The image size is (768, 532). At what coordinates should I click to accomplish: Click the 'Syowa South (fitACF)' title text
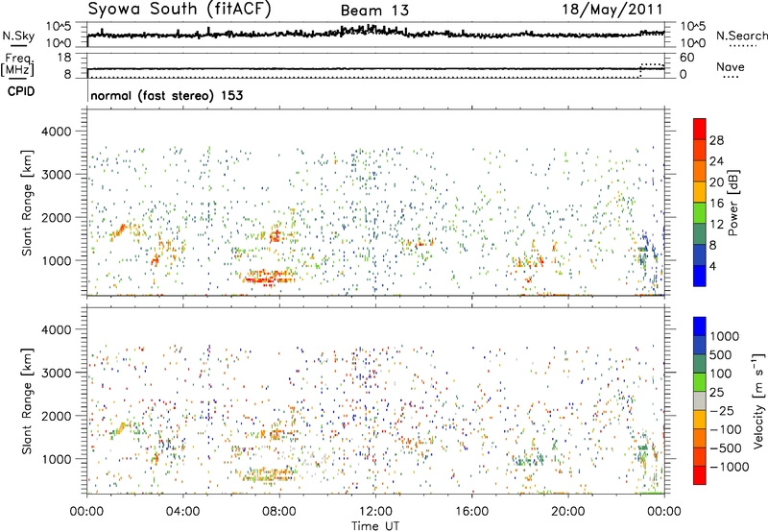coord(180,9)
